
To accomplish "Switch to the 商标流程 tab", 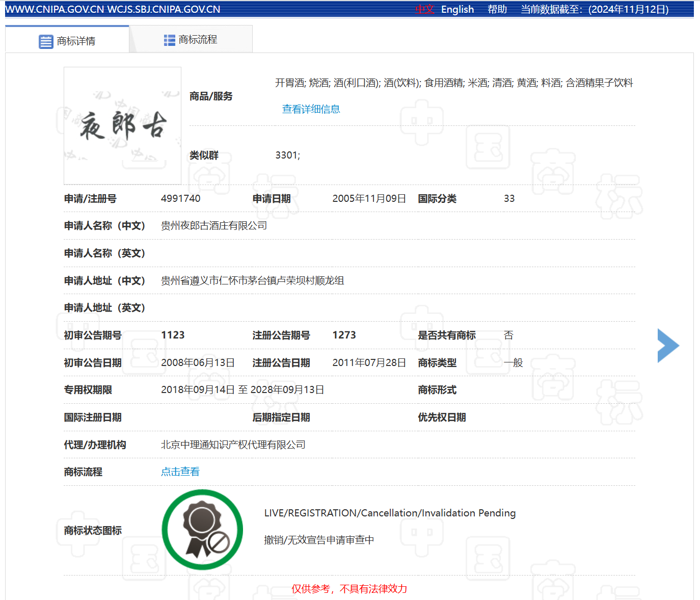I will [191, 39].
